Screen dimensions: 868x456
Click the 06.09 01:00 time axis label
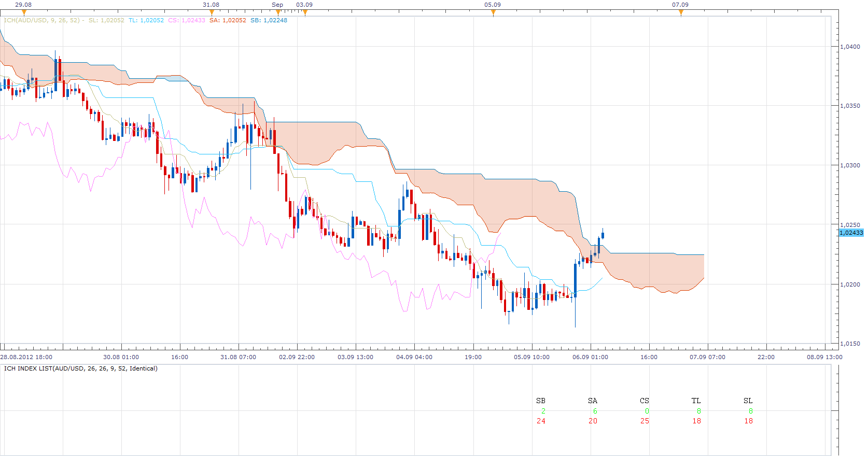pos(590,357)
